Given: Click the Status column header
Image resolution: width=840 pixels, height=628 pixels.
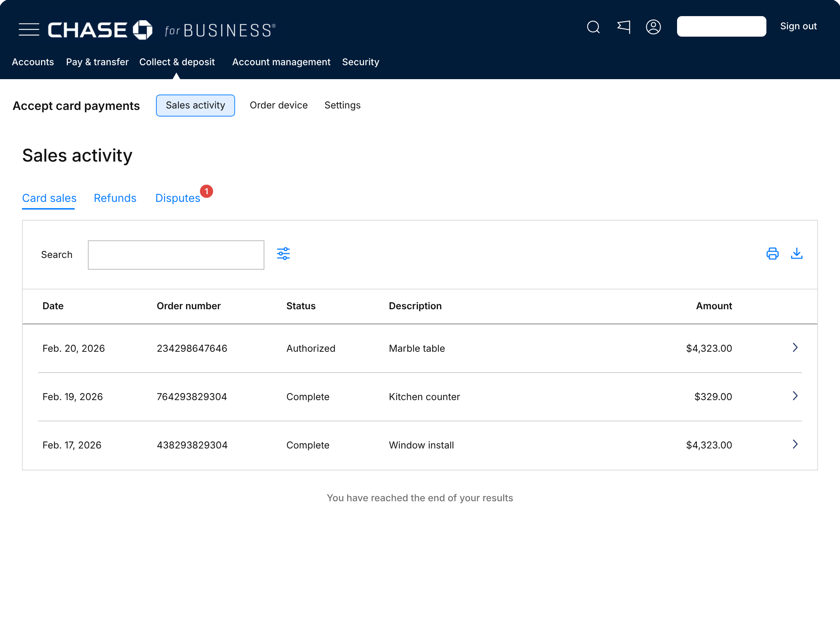Looking at the screenshot, I should click(301, 306).
